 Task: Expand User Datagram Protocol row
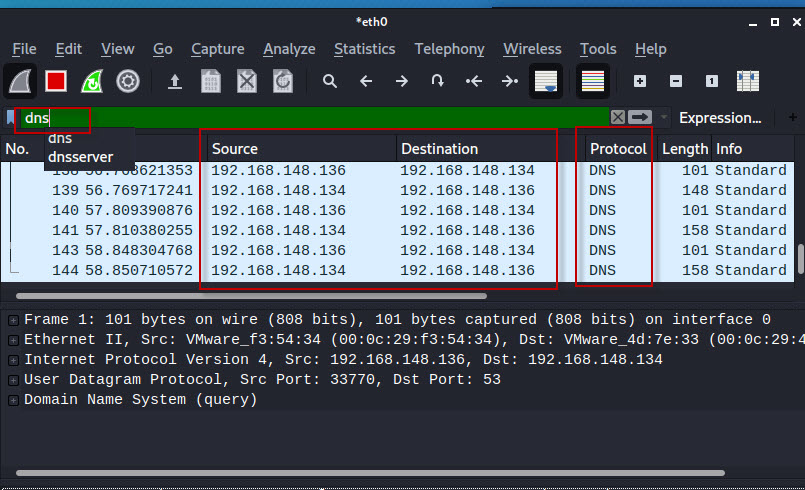[x=13, y=381]
